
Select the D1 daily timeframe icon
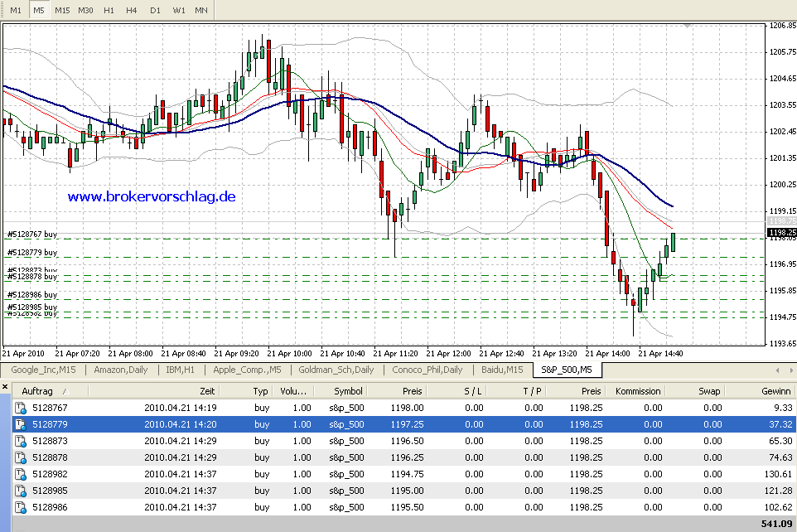[x=155, y=10]
